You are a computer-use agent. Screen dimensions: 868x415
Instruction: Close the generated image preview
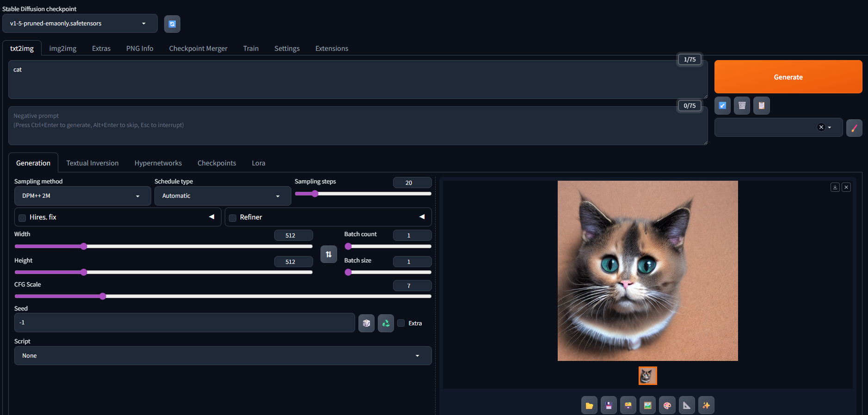(846, 187)
